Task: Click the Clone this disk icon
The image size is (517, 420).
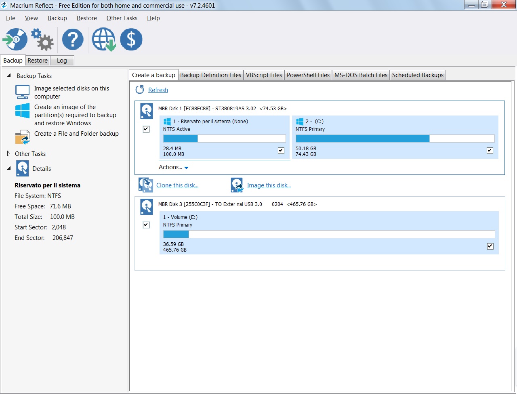Action: 146,185
